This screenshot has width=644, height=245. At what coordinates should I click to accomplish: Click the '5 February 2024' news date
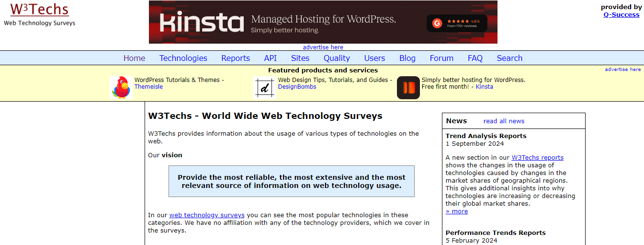coord(471,240)
